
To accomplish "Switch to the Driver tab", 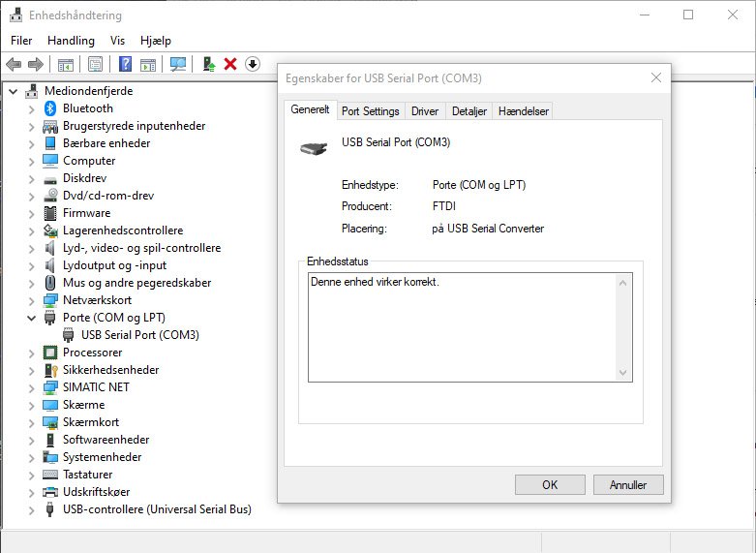I will point(425,111).
